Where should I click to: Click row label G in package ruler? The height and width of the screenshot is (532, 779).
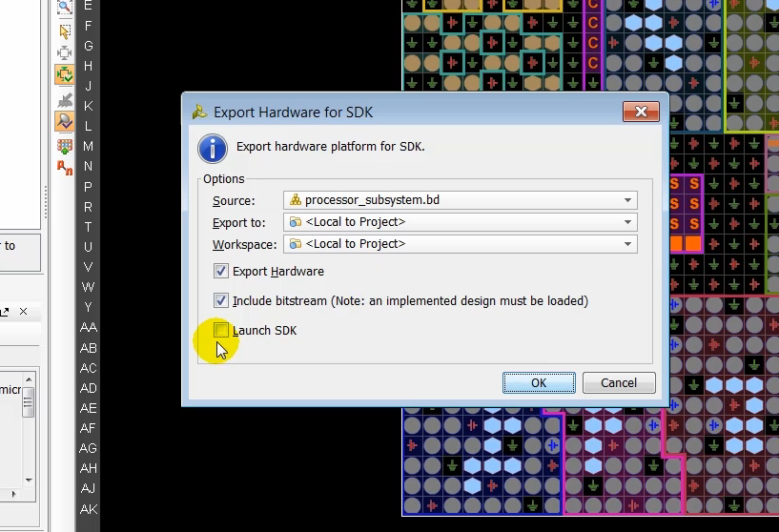[x=89, y=46]
